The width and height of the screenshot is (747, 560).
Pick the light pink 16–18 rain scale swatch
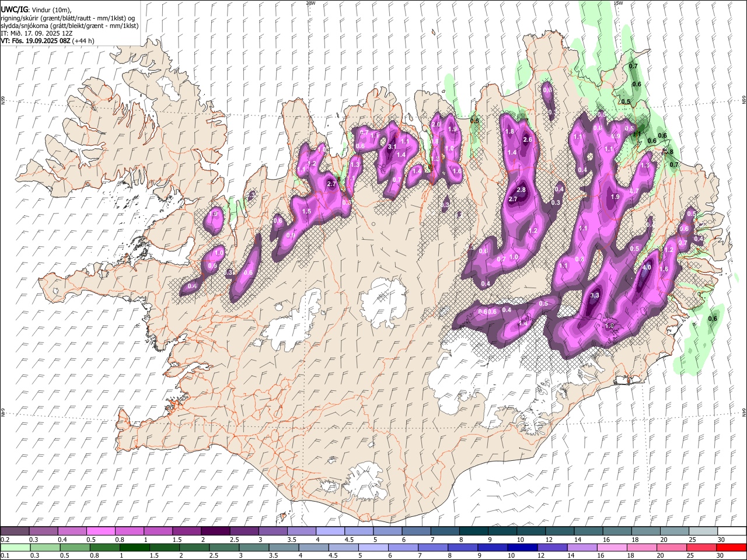tap(612, 547)
